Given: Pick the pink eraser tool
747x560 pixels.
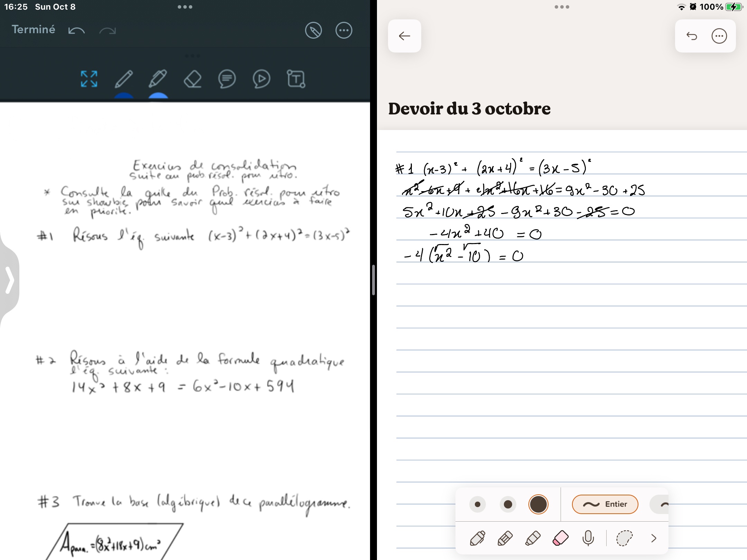Looking at the screenshot, I should pyautogui.click(x=560, y=538).
